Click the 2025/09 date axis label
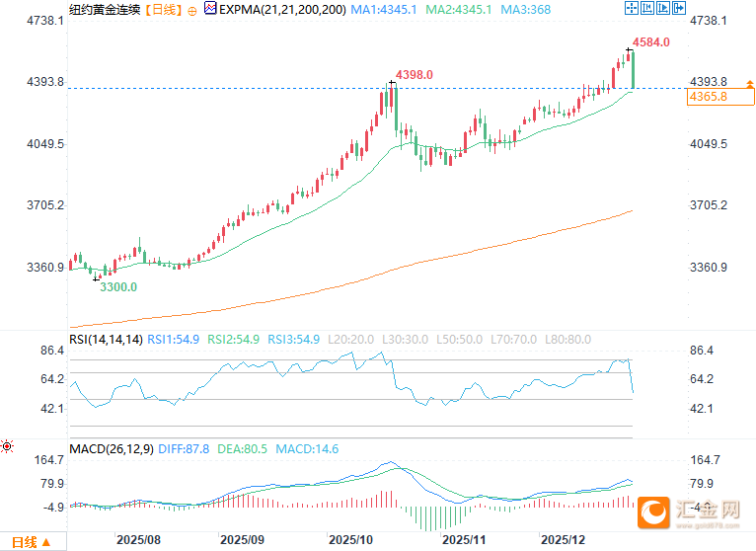This screenshot has height=551, width=756. [242, 539]
